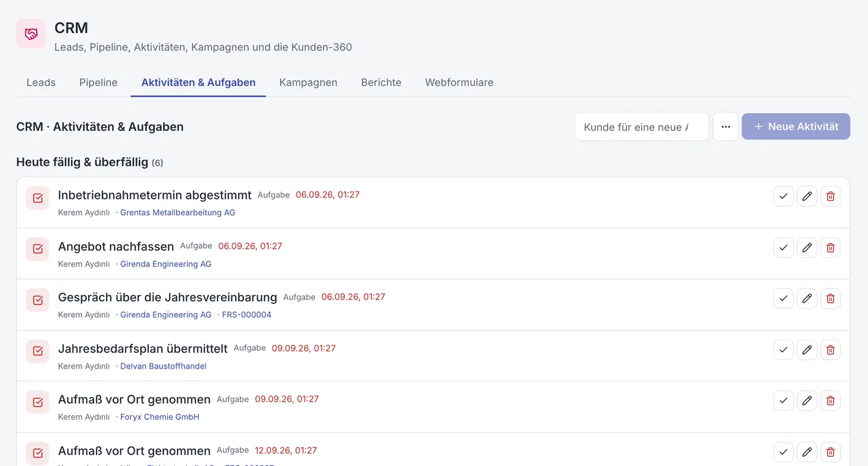Viewport: 868px width, 466px height.
Task: Click the Angebot nachfassen title
Action: pos(116,246)
